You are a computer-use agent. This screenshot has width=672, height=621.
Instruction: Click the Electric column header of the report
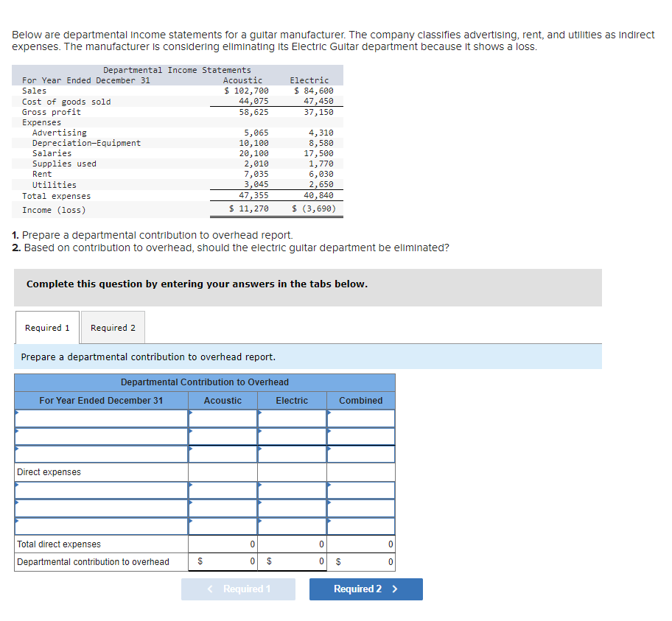point(292,400)
